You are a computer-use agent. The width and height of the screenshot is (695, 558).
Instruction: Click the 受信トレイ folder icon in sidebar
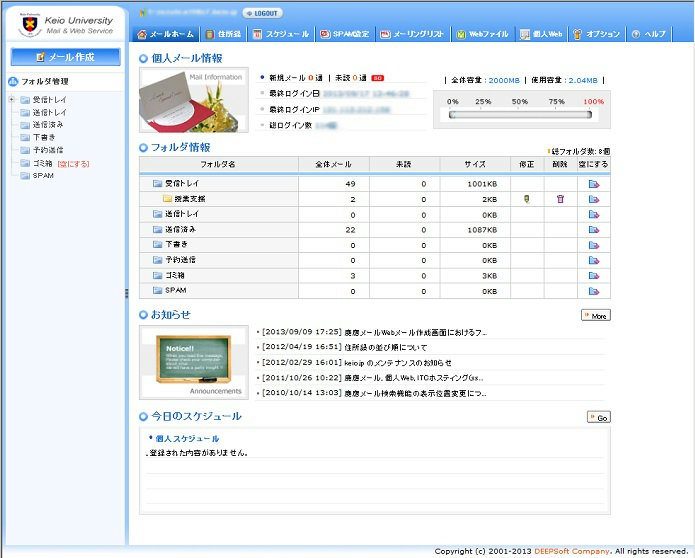pyautogui.click(x=25, y=100)
